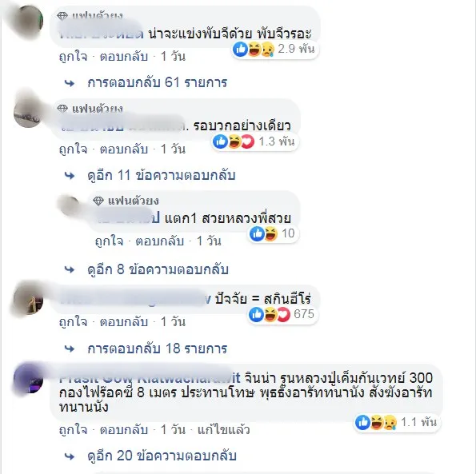Click haha emoji on the 10-reaction reply
The height and width of the screenshot is (474, 476).
tap(270, 233)
